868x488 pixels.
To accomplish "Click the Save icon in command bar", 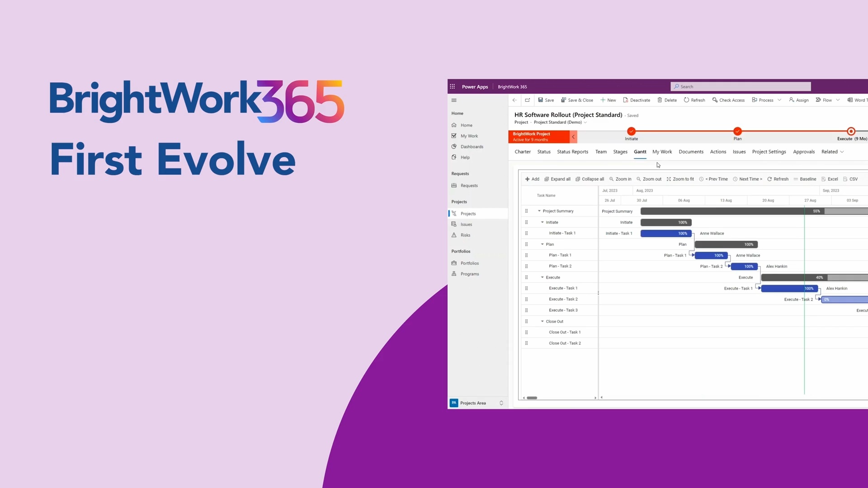I will pyautogui.click(x=541, y=100).
